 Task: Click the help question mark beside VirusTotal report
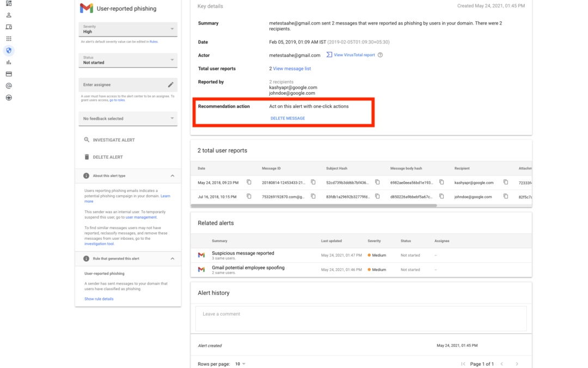pyautogui.click(x=380, y=55)
